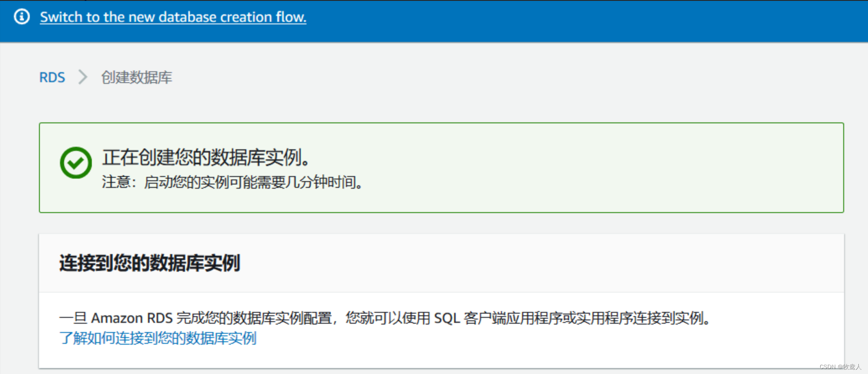Click the 连接到您的数据库实例 panel heading
The width and height of the screenshot is (868, 374).
pos(150,263)
